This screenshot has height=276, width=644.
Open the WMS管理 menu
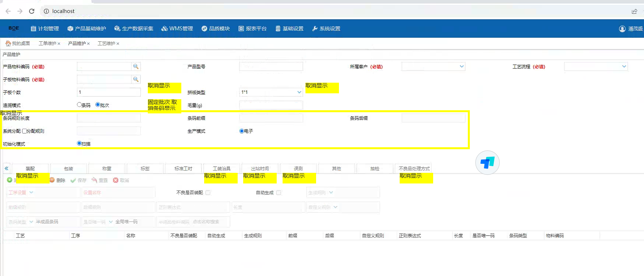(177, 28)
